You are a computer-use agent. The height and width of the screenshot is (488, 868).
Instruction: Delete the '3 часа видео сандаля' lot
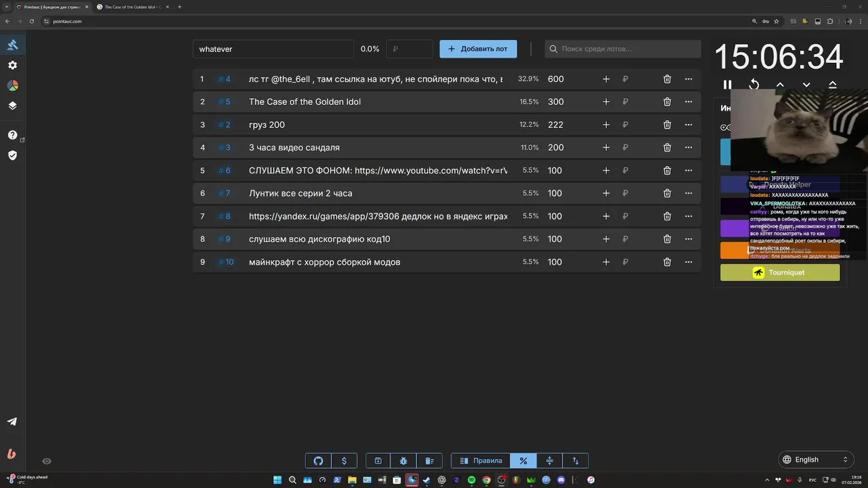pos(667,148)
